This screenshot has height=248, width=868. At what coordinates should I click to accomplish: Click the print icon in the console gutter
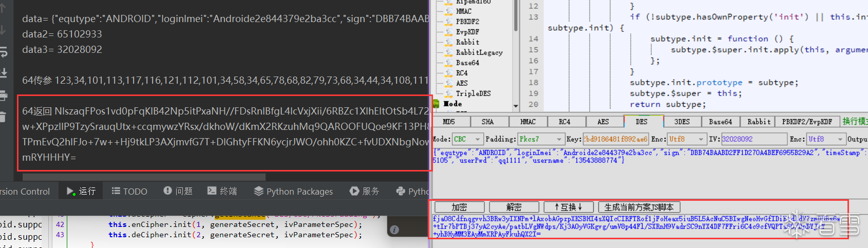coord(3,95)
